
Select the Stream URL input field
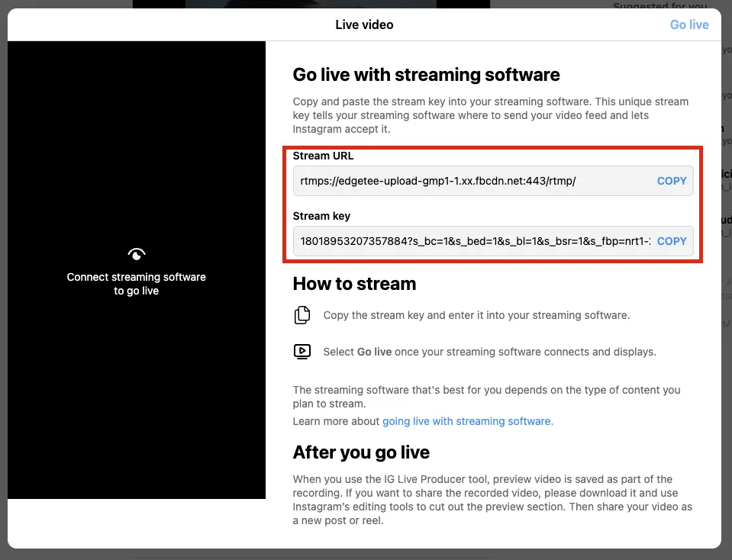click(x=493, y=181)
